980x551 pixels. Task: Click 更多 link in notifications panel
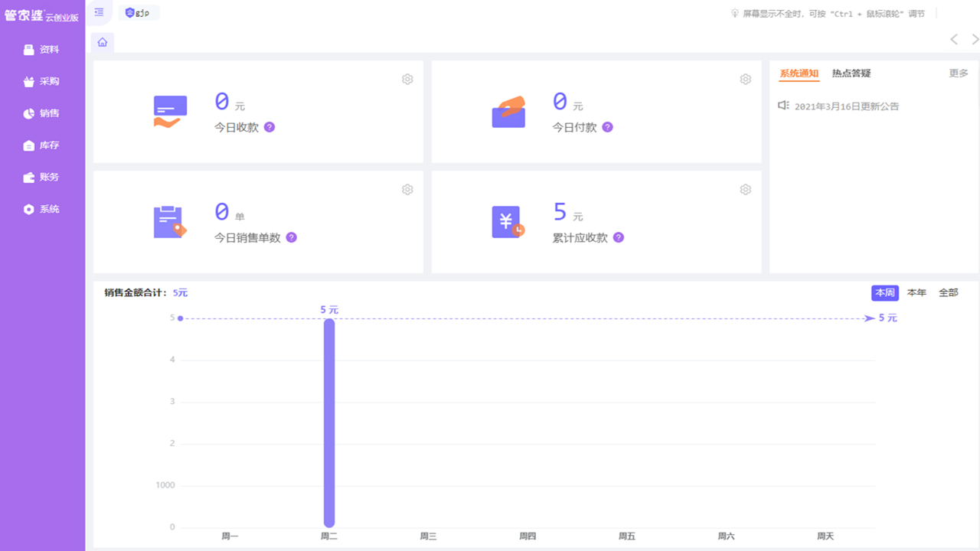pyautogui.click(x=959, y=73)
